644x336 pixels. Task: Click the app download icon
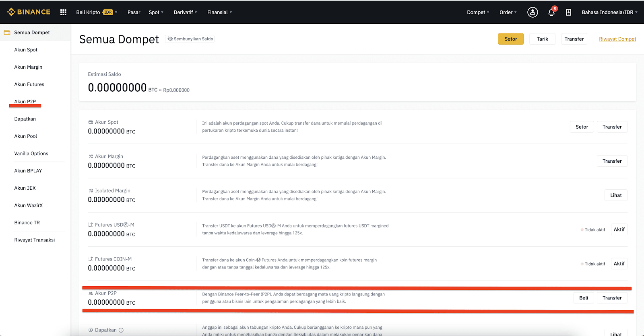pos(568,12)
